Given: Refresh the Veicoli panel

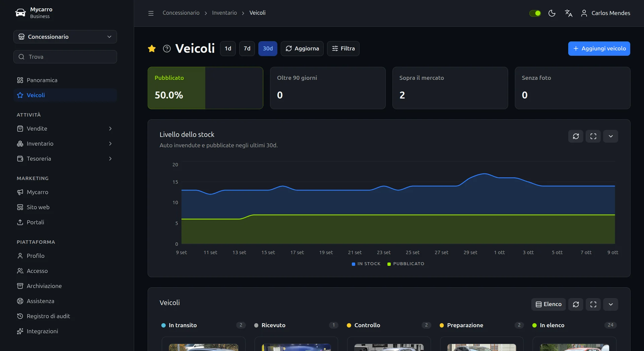Looking at the screenshot, I should [x=576, y=304].
